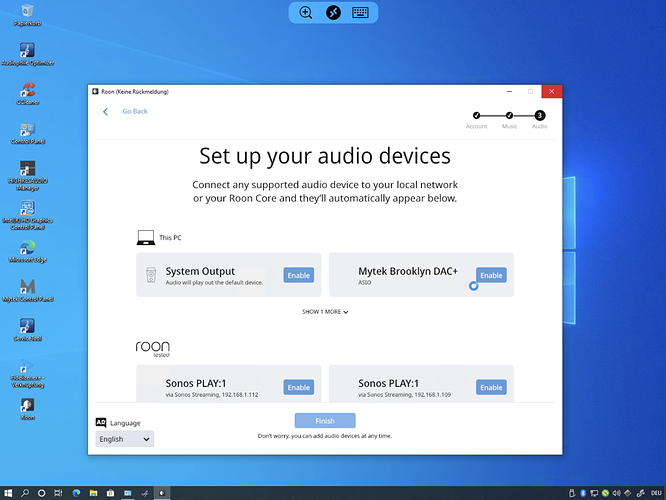Enable Sonos PLAY:1 at 192.168.1.109
Viewport: 666px width, 500px height.
coord(491,387)
